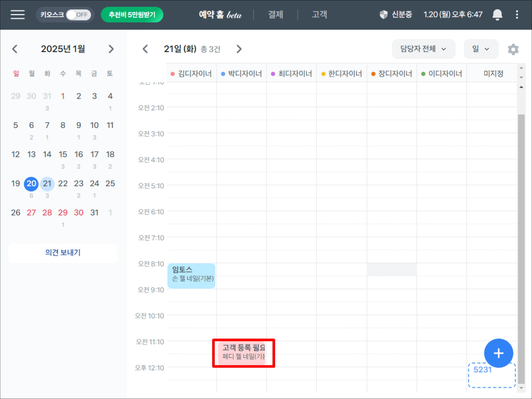Switch to the 고객 tab
The width and height of the screenshot is (532, 399).
[x=319, y=15]
